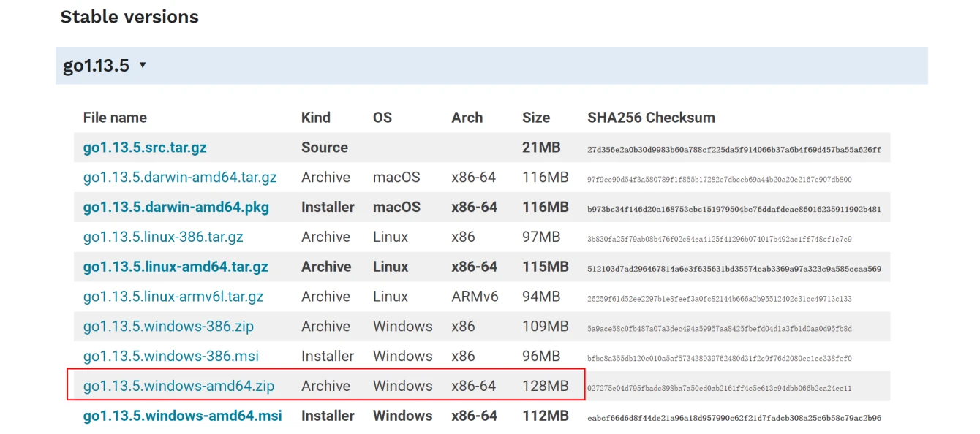This screenshot has width=980, height=434.
Task: Click the checksum of windows-amd64.msi row
Action: point(734,418)
